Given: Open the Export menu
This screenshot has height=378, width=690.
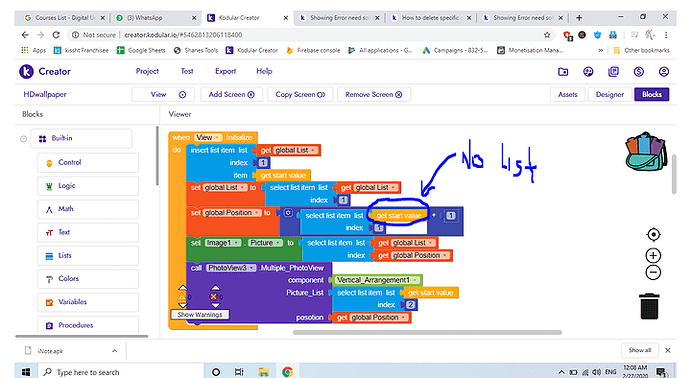Looking at the screenshot, I should (x=225, y=71).
